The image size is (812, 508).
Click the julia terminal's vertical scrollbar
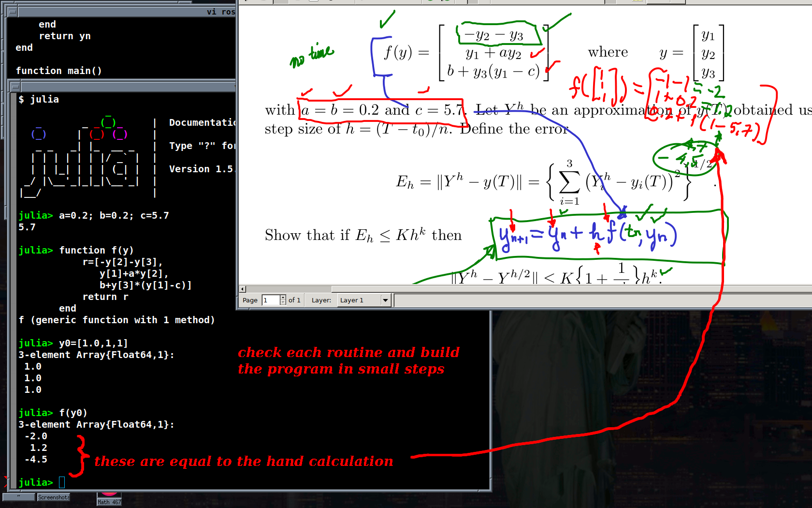[x=13, y=290]
